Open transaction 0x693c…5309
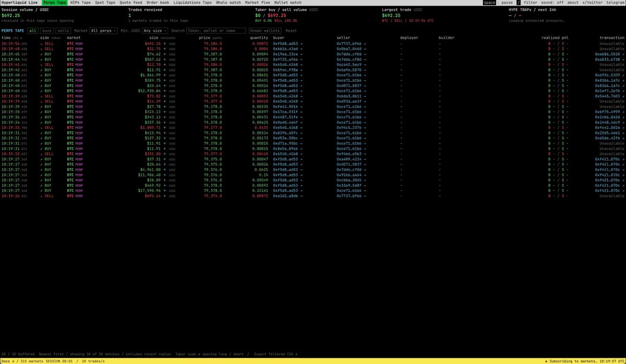 tap(610, 75)
